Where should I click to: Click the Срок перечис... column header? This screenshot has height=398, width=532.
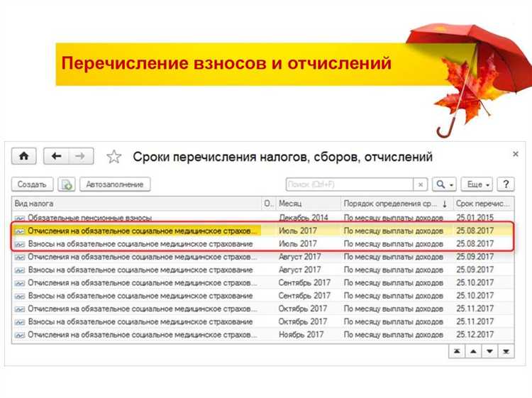(x=483, y=204)
